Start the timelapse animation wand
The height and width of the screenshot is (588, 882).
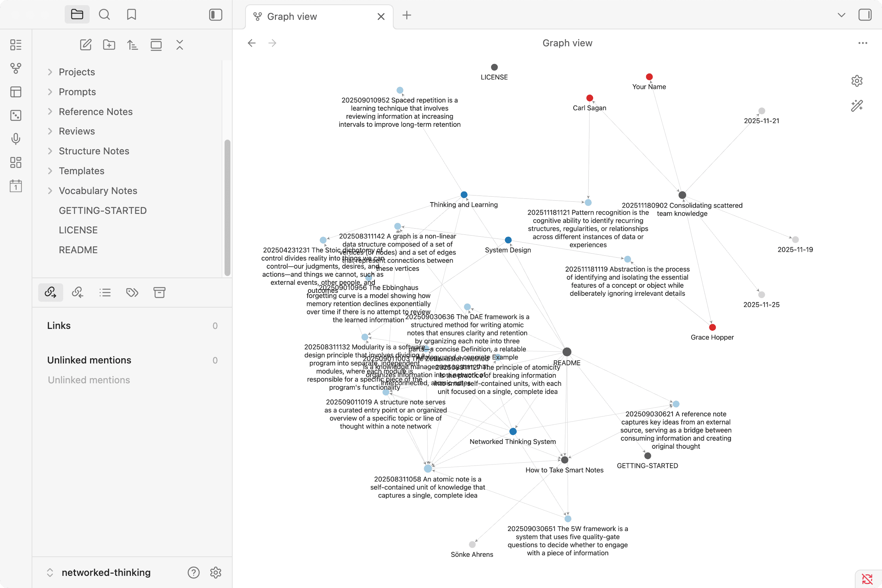(x=857, y=106)
